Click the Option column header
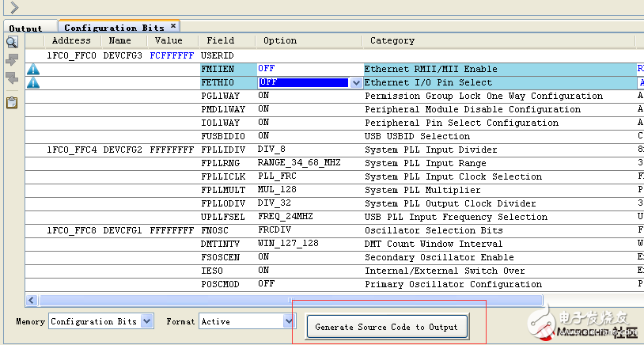The width and height of the screenshot is (644, 345). point(280,41)
